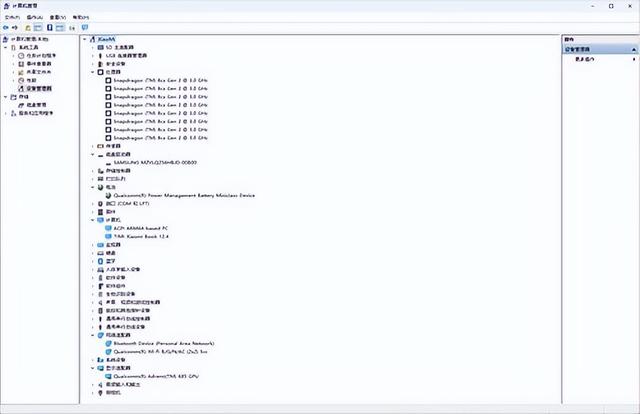640x414 pixels.
Task: Open the 操作(A) Action menu
Action: pyautogui.click(x=35, y=17)
